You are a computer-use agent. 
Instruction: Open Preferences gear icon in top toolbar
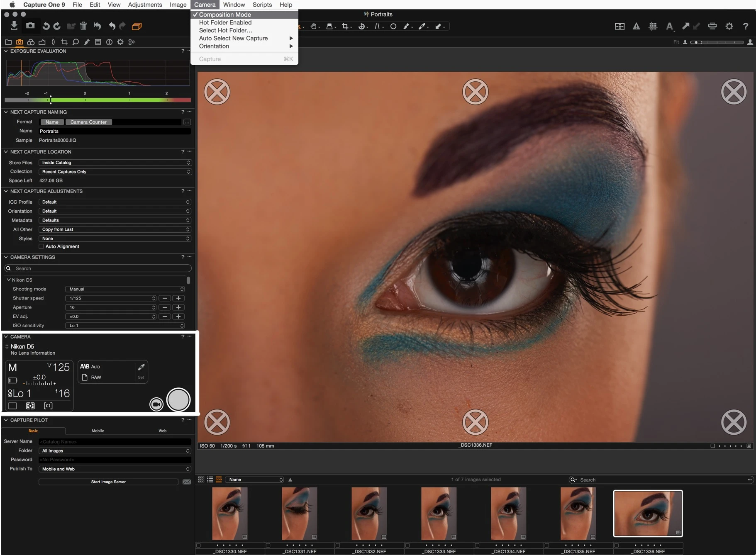729,26
